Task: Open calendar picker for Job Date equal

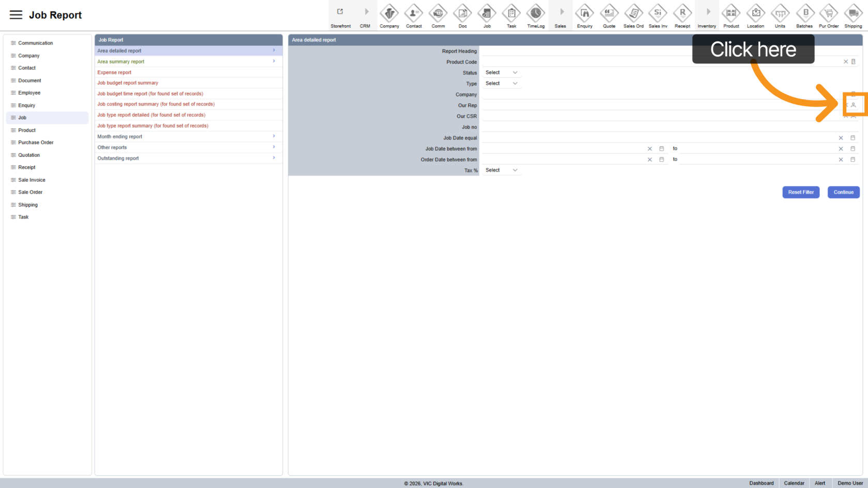Action: (x=853, y=138)
